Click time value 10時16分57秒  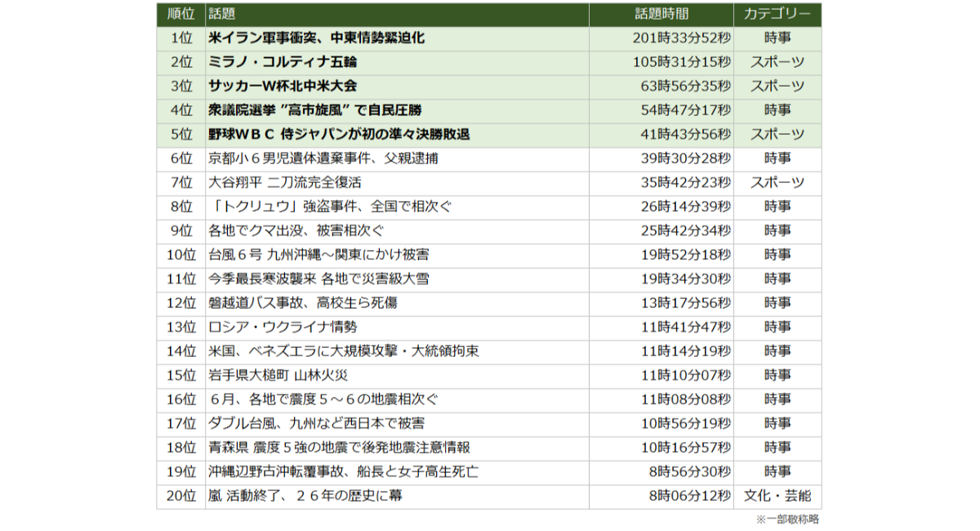(x=686, y=448)
